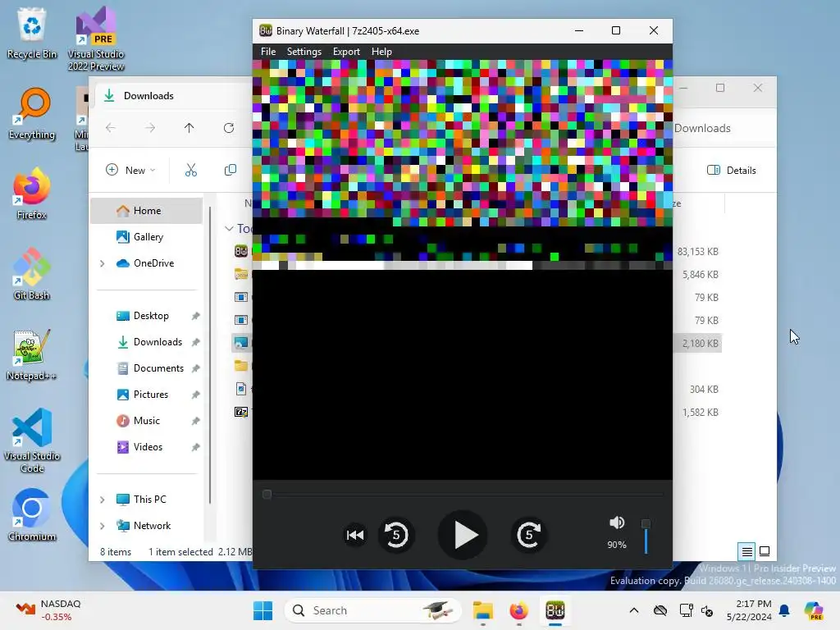The height and width of the screenshot is (630, 840).
Task: Open the pinned Desktop folder
Action: (151, 316)
